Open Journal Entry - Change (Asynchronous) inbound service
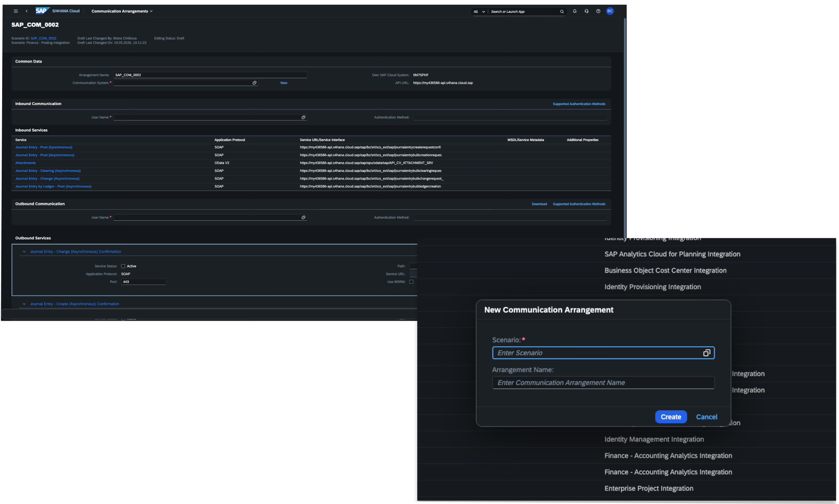The height and width of the screenshot is (504, 839). pos(47,179)
